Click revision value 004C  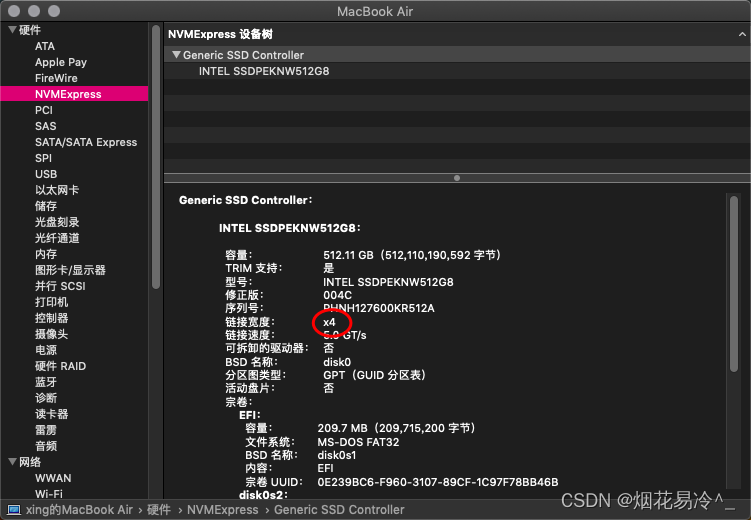337,295
